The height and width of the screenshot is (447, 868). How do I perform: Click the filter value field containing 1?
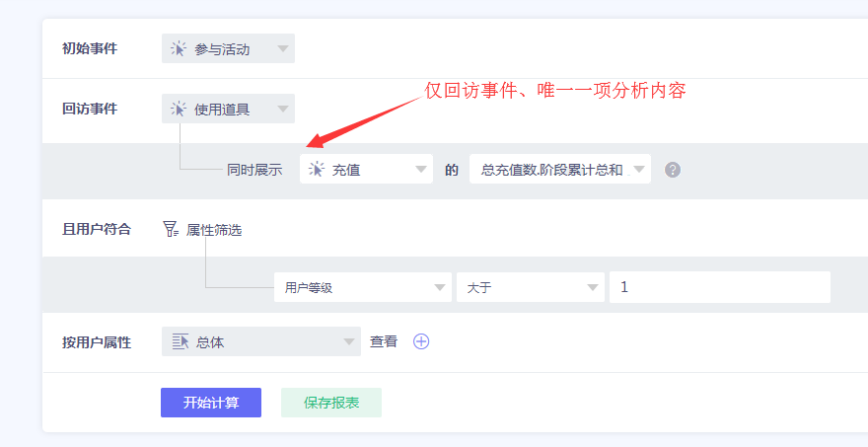tap(720, 287)
